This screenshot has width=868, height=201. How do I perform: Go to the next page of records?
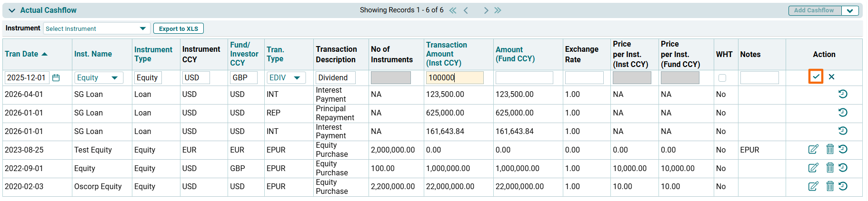point(486,10)
